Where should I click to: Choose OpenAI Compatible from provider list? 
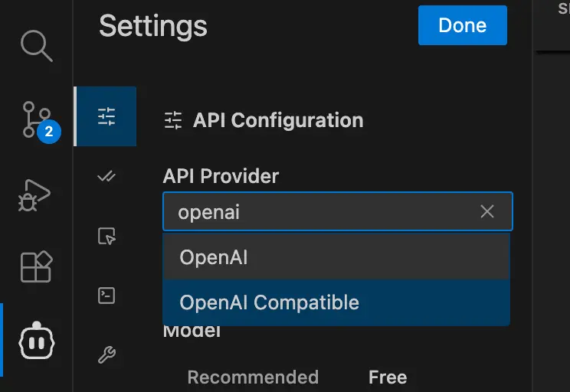[336, 302]
